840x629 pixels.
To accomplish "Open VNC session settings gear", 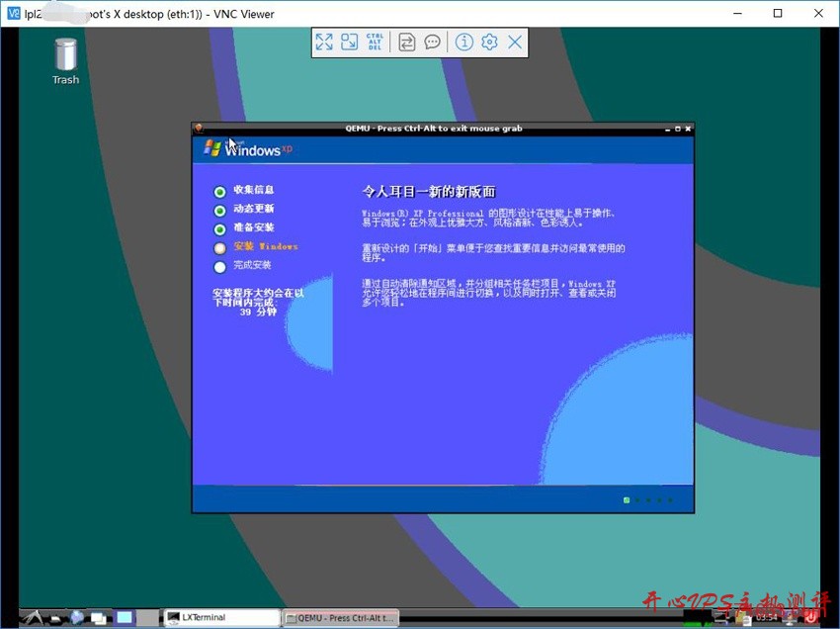I will [490, 42].
